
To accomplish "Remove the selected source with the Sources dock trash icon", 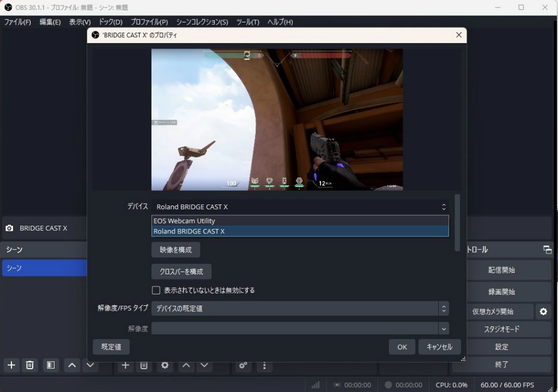I will tap(144, 365).
